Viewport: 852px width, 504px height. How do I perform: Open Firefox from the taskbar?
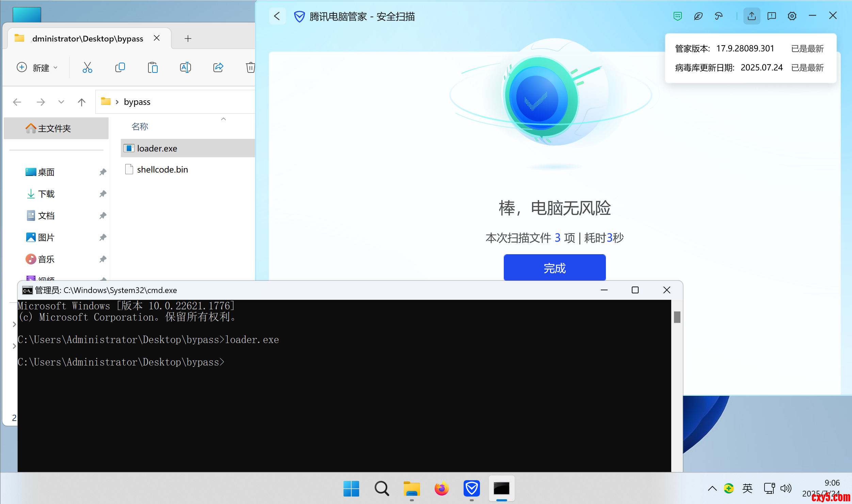click(441, 489)
